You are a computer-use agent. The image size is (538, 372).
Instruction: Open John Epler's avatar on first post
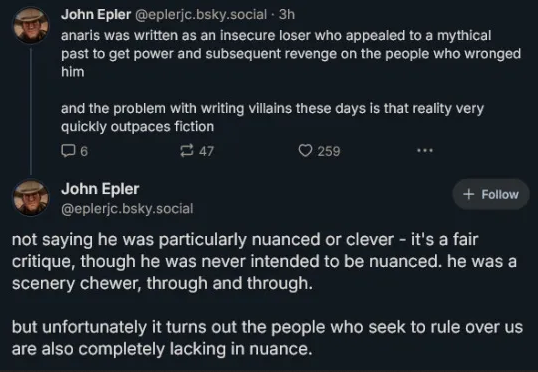pyautogui.click(x=31, y=25)
